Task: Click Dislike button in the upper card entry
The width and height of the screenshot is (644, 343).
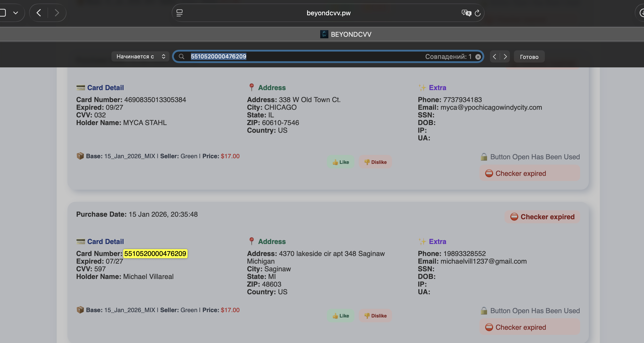Action: 375,162
